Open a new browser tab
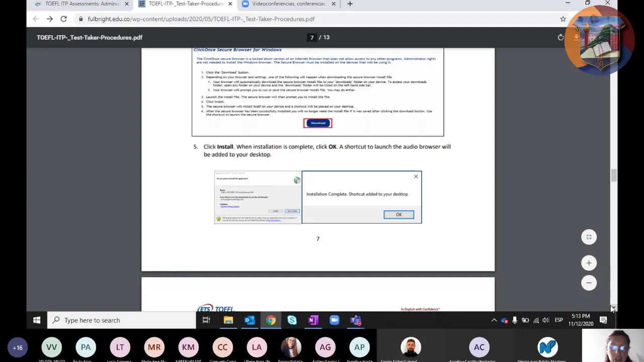The height and width of the screenshot is (362, 644). 350,4
